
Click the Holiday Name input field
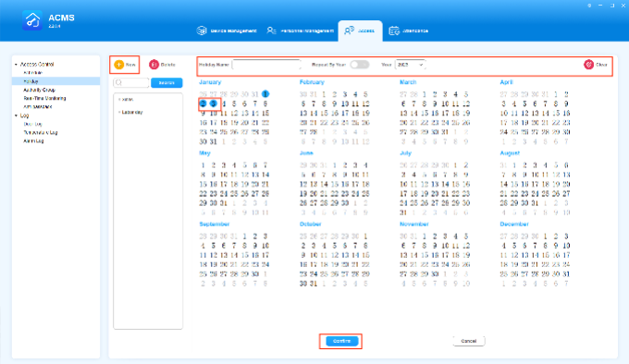(266, 65)
